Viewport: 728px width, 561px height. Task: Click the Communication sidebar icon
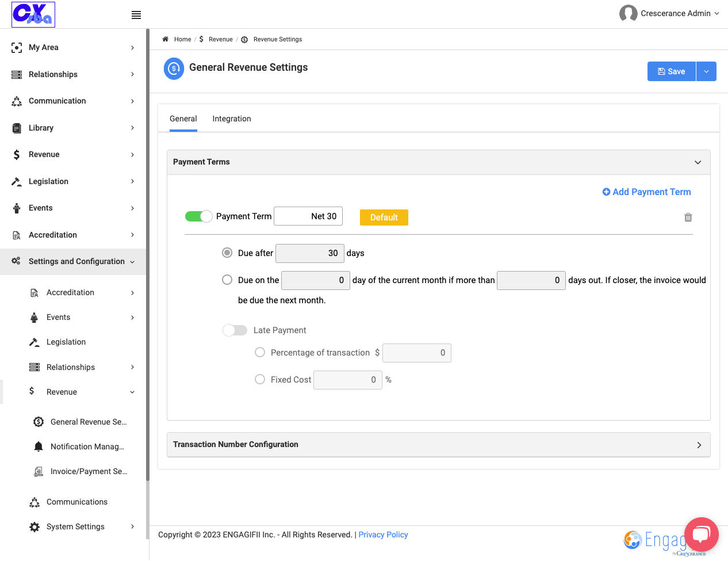coord(17,101)
